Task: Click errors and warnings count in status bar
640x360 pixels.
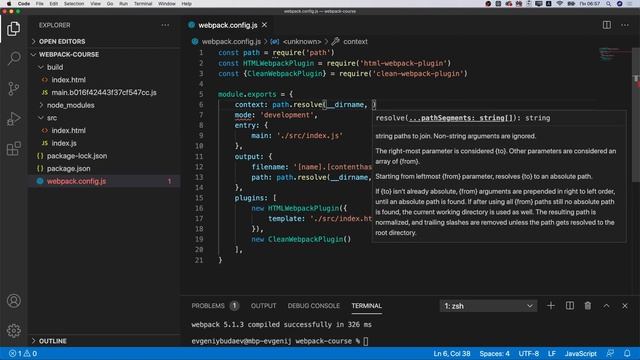Action: click(23, 353)
